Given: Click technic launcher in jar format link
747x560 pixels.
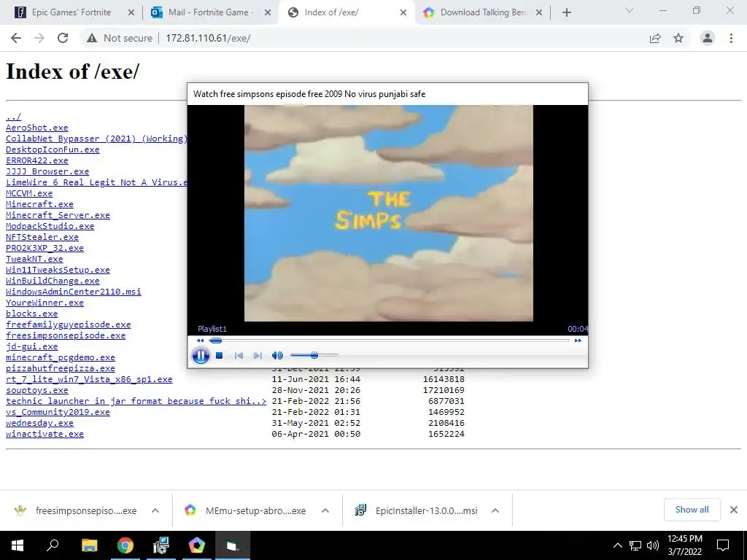Looking at the screenshot, I should [x=136, y=402].
